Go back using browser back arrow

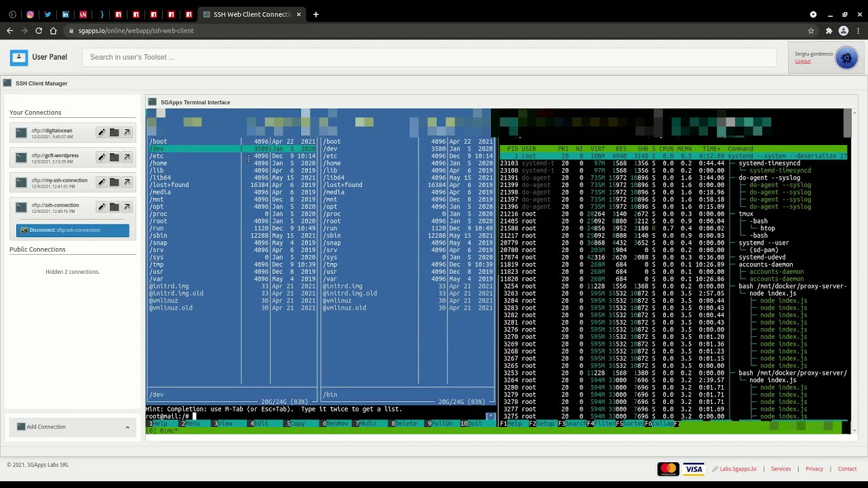pyautogui.click(x=9, y=30)
